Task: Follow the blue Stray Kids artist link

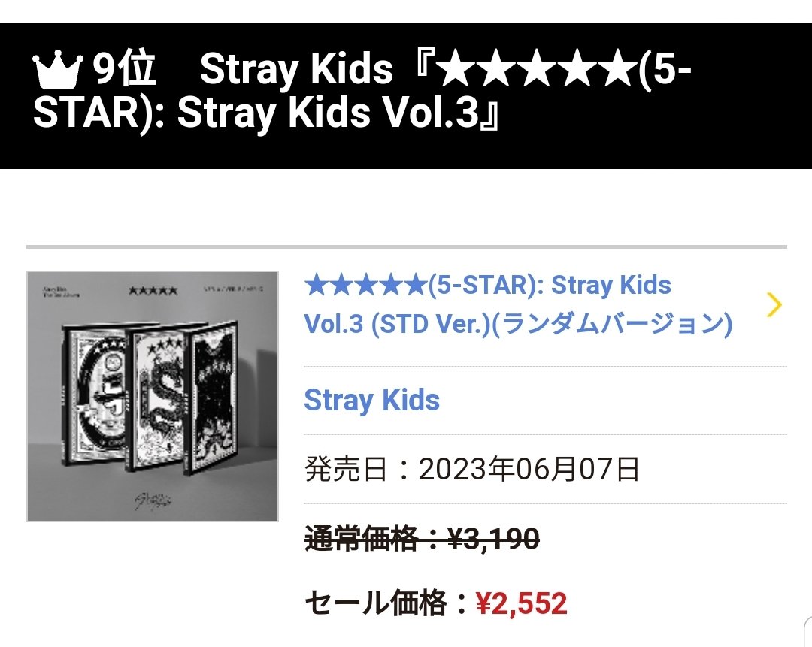Action: pyautogui.click(x=372, y=400)
